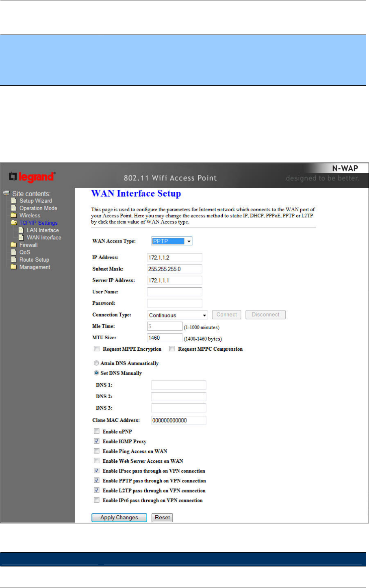Click the Site contents computer icon
Viewport: 369px width, 588px height.
[x=7, y=193]
